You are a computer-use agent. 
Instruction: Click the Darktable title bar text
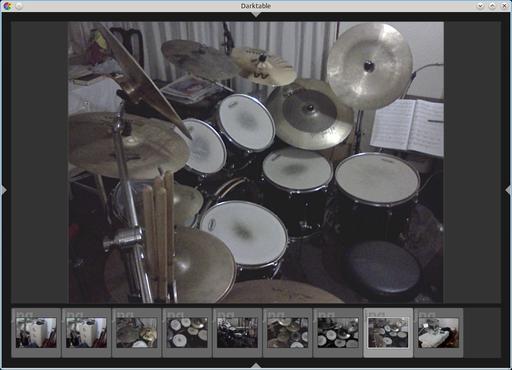pos(256,6)
